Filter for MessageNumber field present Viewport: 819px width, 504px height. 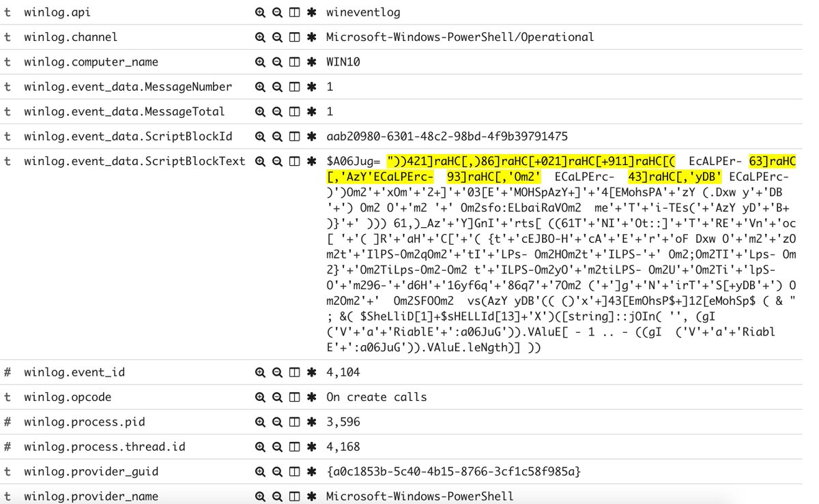pyautogui.click(x=312, y=87)
